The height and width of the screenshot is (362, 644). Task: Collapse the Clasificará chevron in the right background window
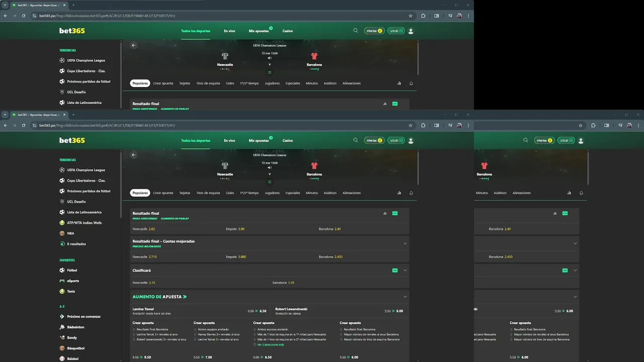click(x=575, y=270)
